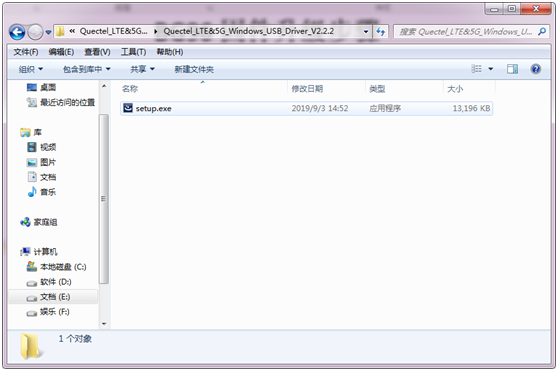Close the Explorer window
Screen dimensions: 558x371
[536, 9]
